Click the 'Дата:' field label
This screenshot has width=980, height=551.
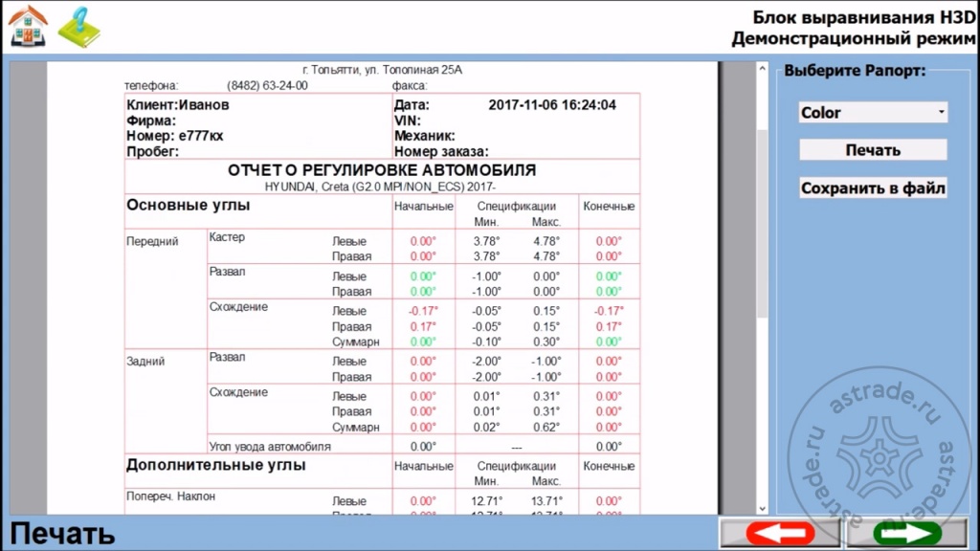click(x=412, y=105)
